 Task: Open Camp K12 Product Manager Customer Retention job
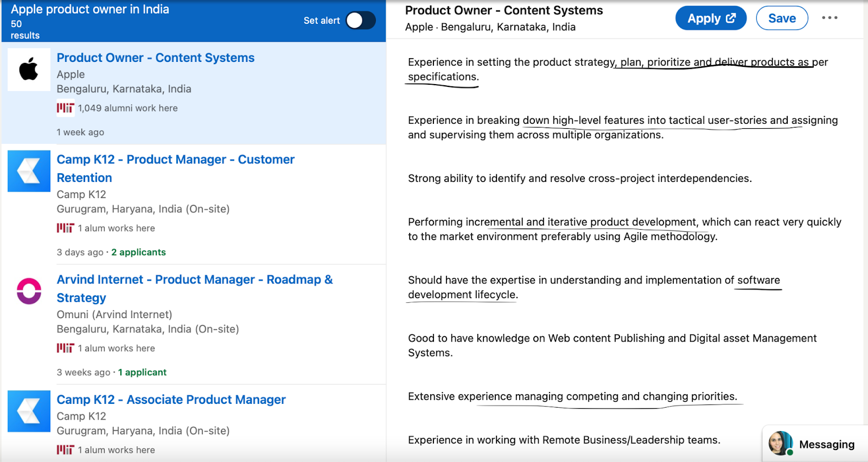[x=175, y=160]
